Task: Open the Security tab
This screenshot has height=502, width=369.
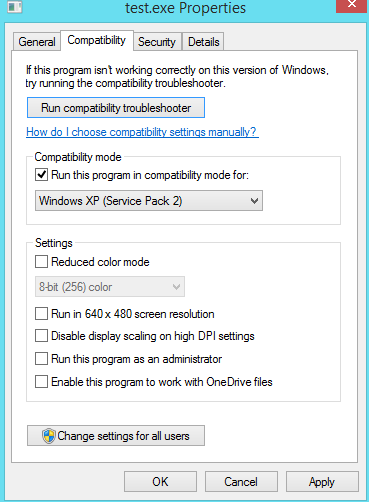Action: point(157,42)
